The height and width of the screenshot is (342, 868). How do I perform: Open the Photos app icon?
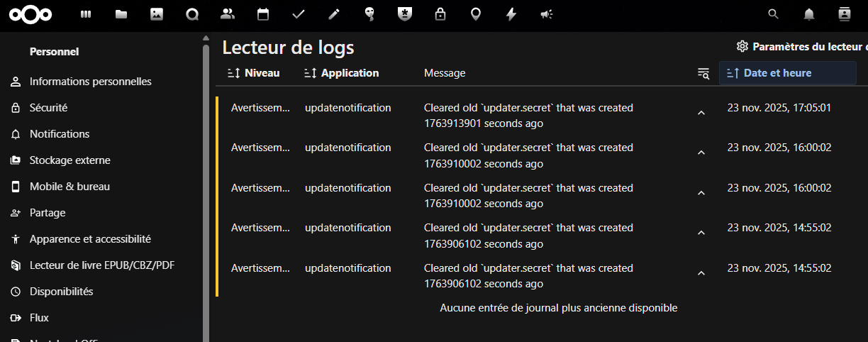(157, 14)
